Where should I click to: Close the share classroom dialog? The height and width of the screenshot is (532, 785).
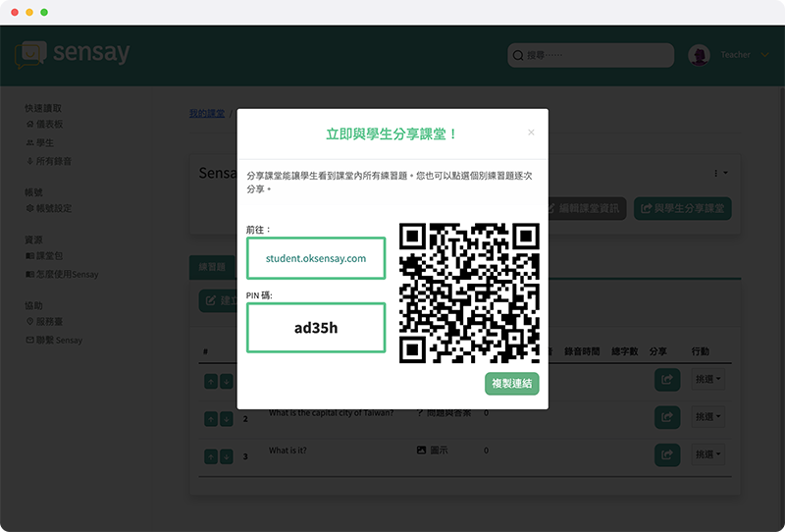(531, 133)
